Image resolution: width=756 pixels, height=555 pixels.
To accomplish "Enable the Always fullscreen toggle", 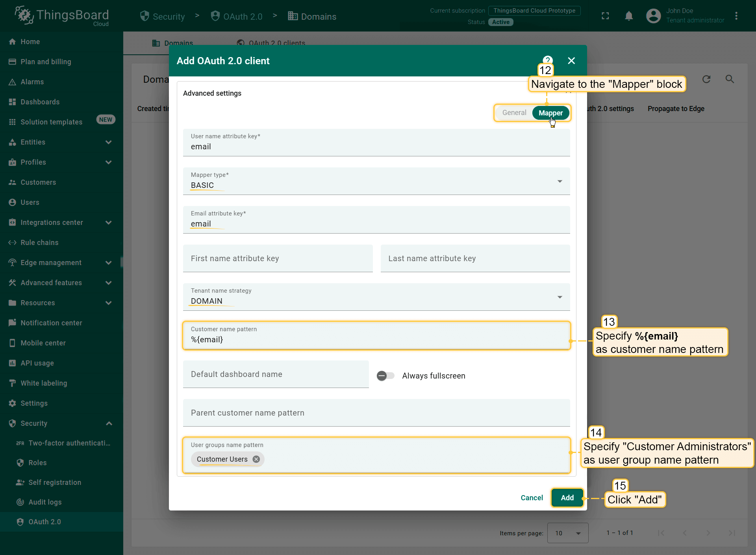I will [385, 376].
